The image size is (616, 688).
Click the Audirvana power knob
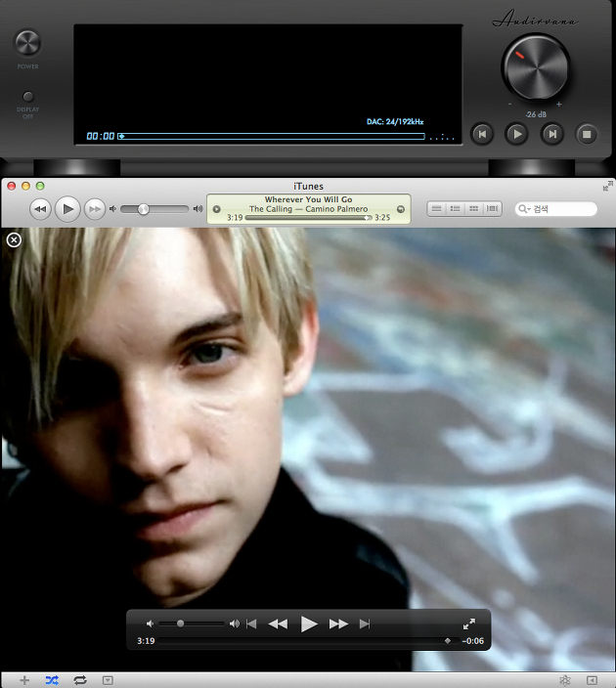27,43
